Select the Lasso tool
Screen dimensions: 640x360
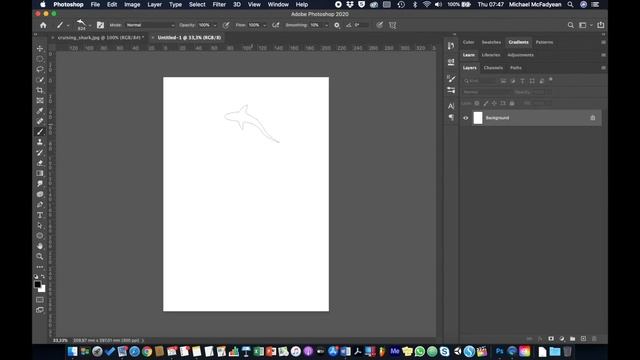[x=40, y=69]
